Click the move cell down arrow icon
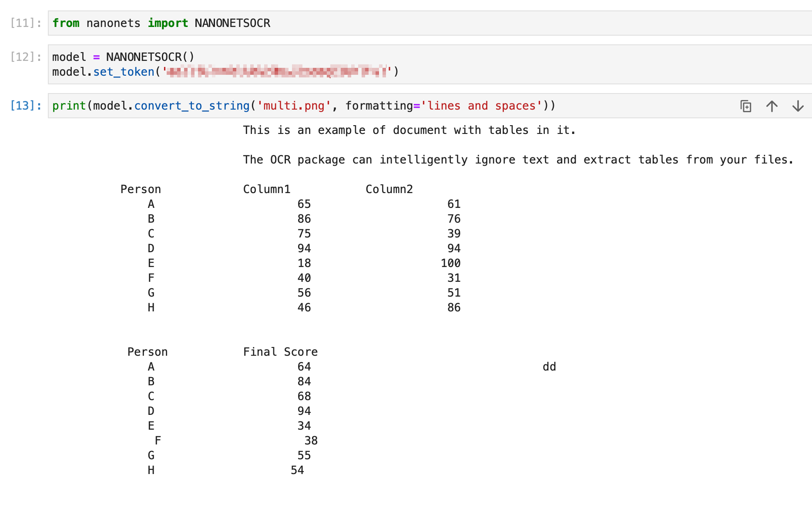This screenshot has width=812, height=521. tap(798, 106)
